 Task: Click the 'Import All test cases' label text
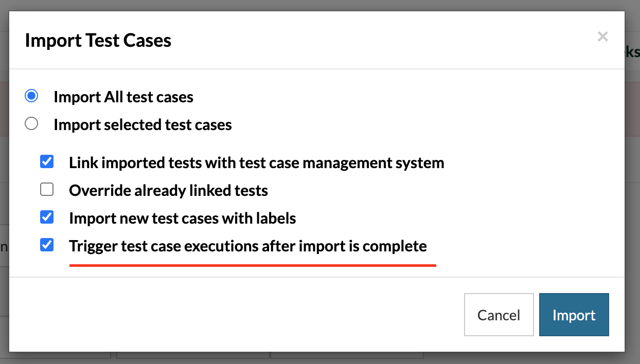coord(123,97)
